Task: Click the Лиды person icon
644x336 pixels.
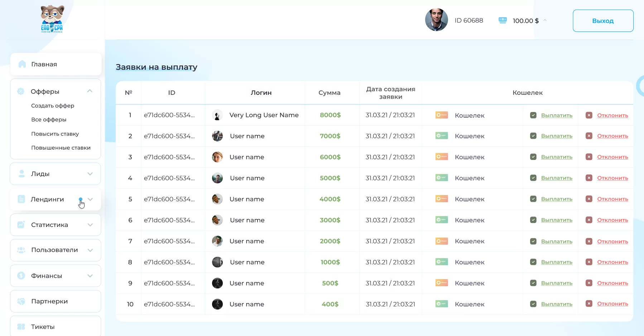Action: coord(21,174)
